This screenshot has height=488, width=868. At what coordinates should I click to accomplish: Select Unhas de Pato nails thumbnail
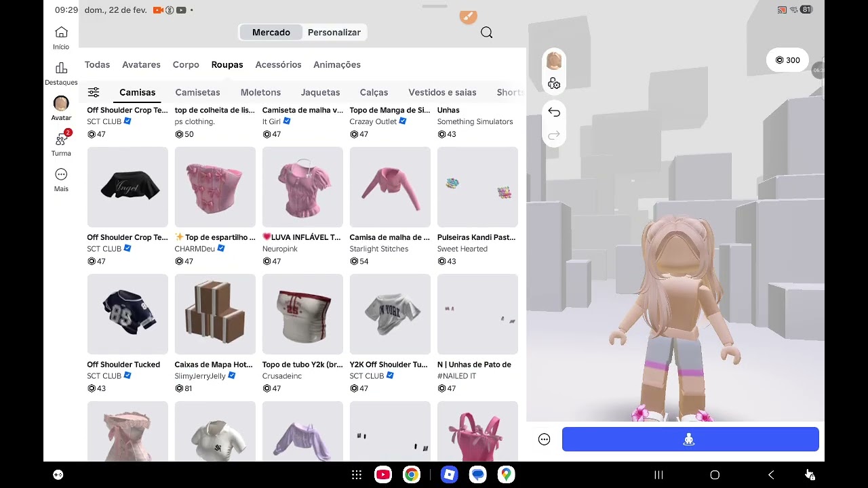point(477,314)
